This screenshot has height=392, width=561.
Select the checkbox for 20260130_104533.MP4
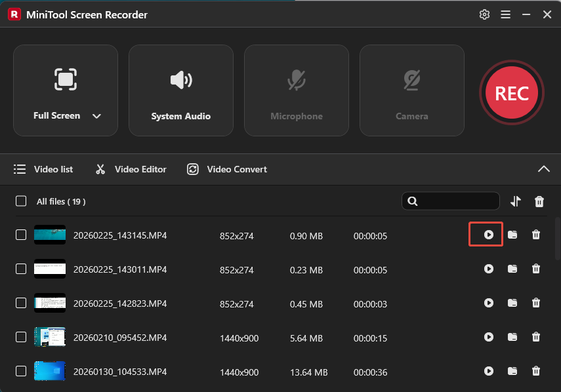[20, 371]
